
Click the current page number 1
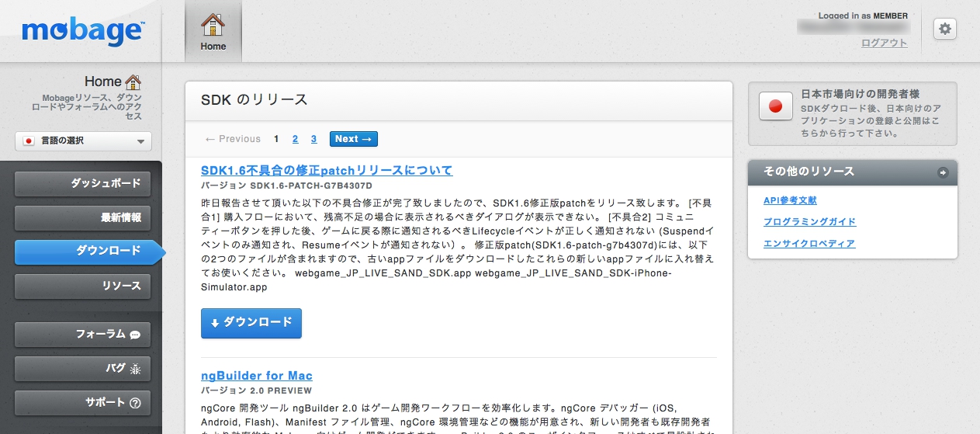pos(277,139)
